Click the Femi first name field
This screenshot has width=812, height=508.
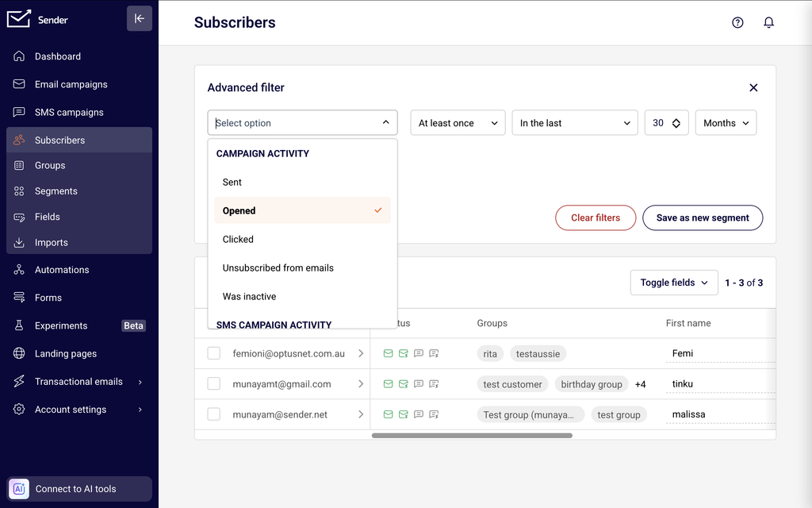[x=720, y=353]
